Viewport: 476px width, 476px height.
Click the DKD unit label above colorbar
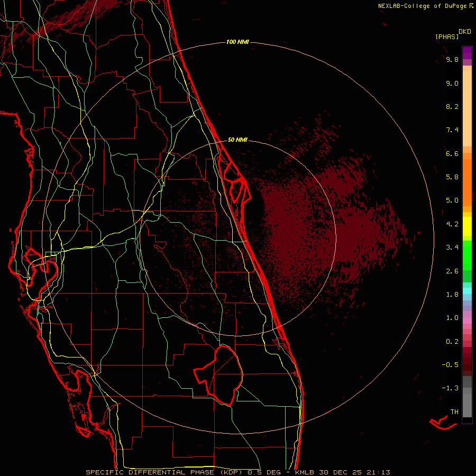(x=465, y=31)
